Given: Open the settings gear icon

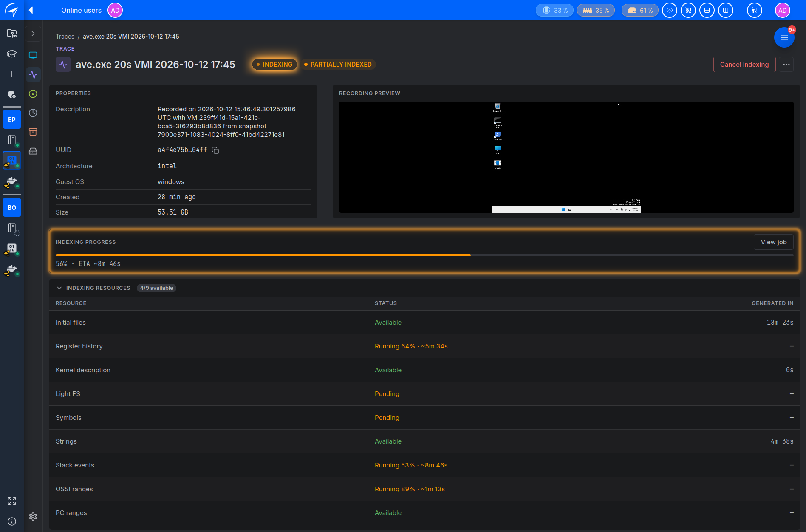Looking at the screenshot, I should (33, 516).
